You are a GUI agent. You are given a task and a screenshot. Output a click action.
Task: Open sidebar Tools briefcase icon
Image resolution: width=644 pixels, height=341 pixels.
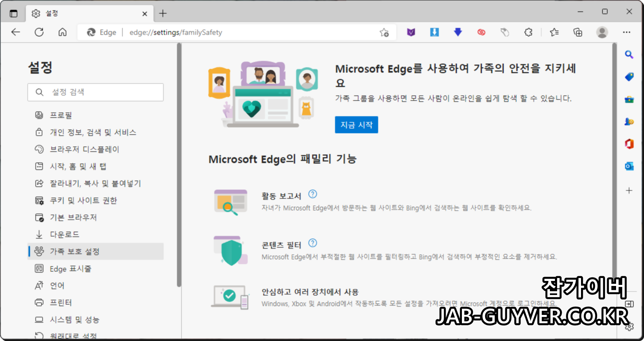point(629,99)
